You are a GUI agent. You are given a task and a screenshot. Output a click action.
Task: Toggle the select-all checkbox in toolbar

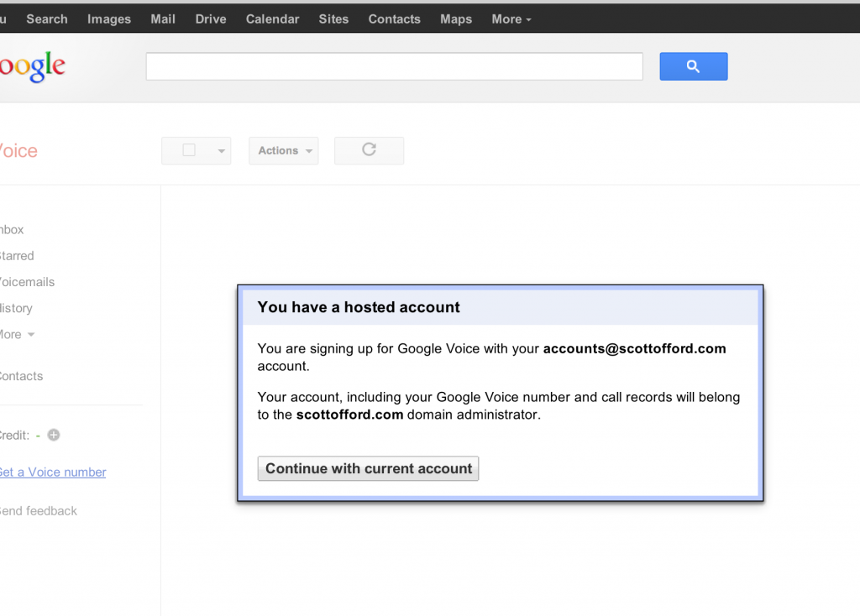click(189, 150)
